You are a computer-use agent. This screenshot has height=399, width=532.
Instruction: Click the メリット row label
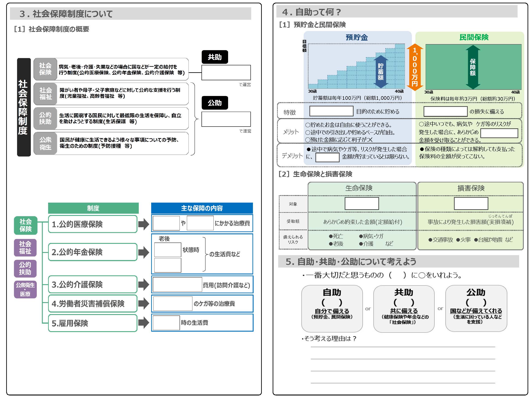(291, 132)
